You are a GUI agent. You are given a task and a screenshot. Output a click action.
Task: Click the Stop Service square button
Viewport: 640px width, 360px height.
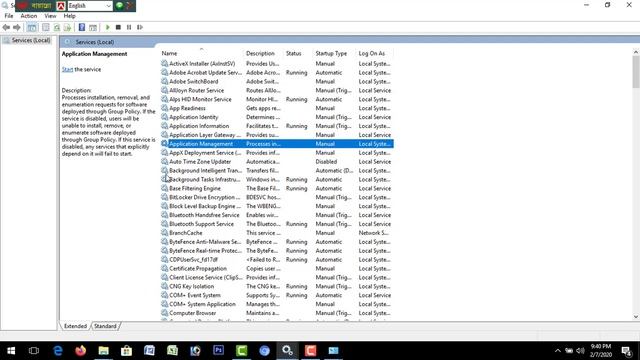[x=118, y=27]
